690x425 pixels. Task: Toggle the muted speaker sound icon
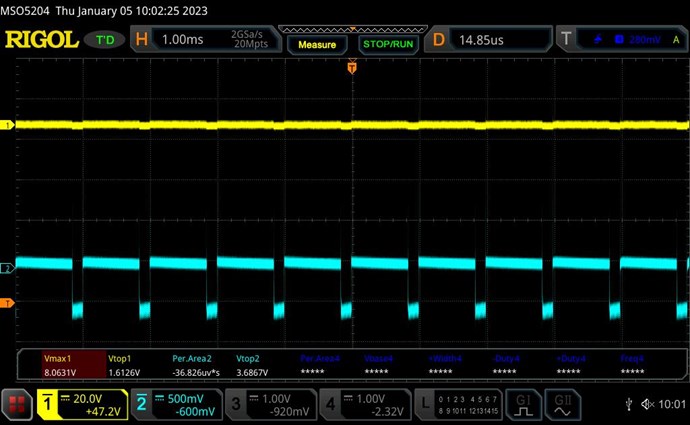647,404
